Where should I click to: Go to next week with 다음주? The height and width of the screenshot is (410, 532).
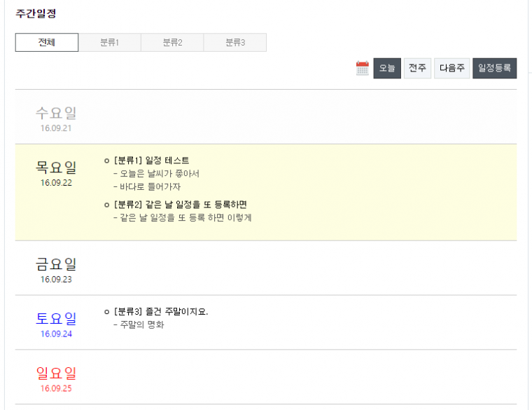451,68
